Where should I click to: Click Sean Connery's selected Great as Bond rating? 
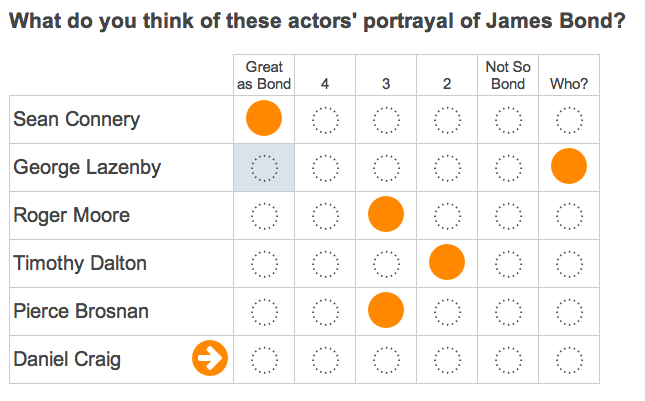coord(264,118)
